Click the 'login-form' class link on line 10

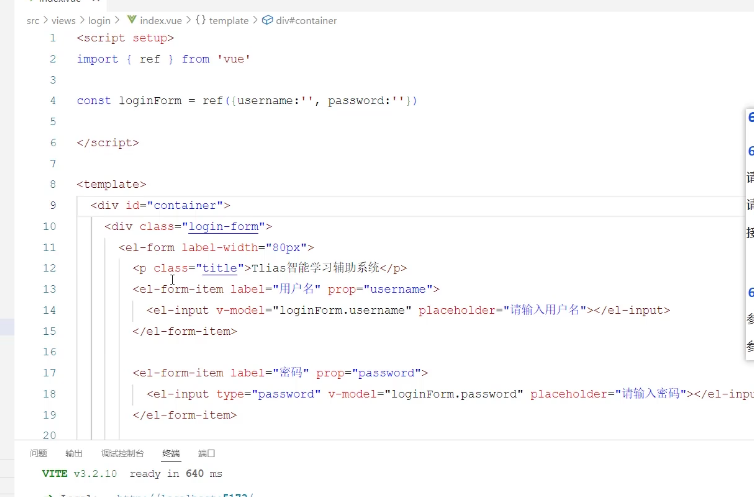[x=224, y=226]
